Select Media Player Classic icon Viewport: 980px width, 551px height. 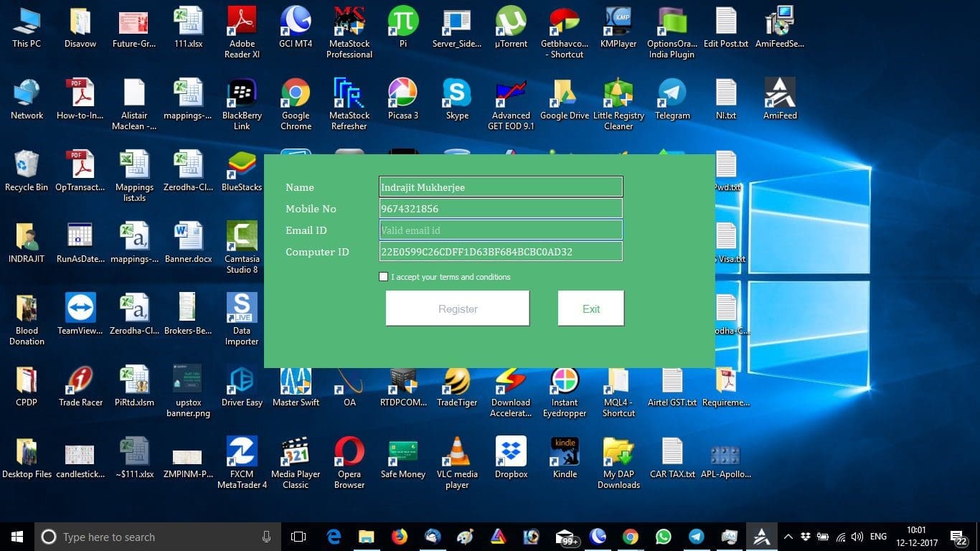(x=296, y=463)
